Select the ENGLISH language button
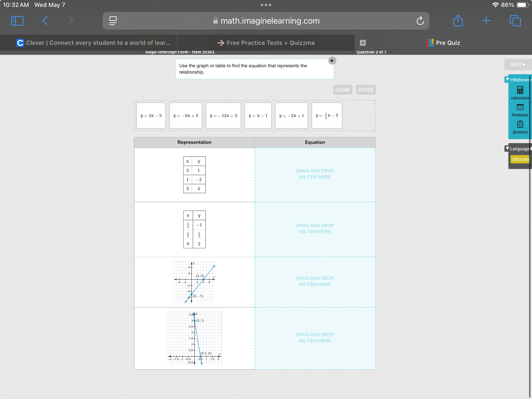This screenshot has width=532, height=399. tap(521, 159)
